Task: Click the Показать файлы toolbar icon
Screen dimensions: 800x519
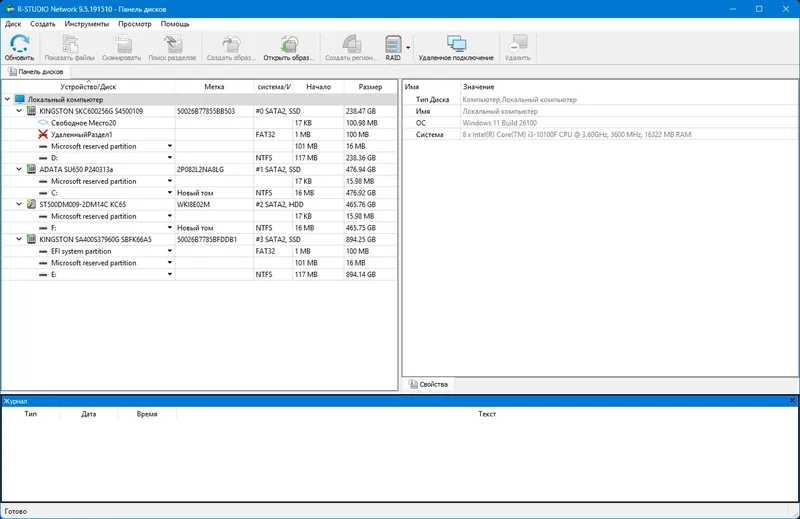Action: point(70,44)
